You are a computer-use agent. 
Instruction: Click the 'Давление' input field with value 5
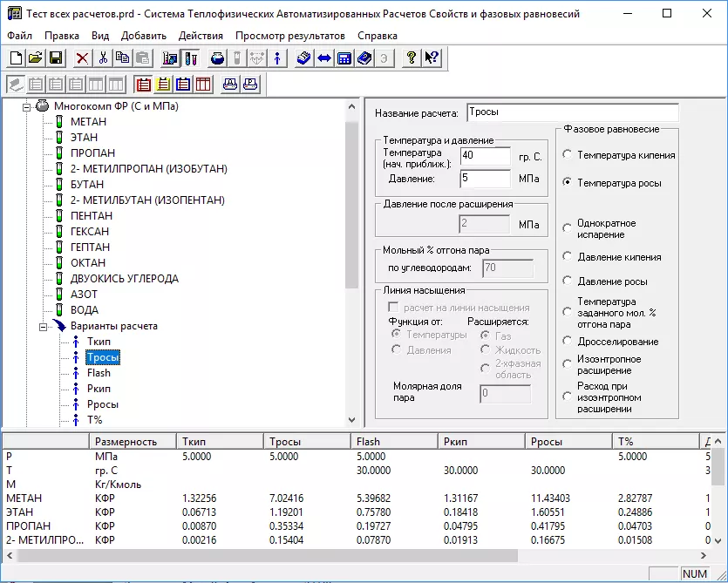click(x=485, y=179)
